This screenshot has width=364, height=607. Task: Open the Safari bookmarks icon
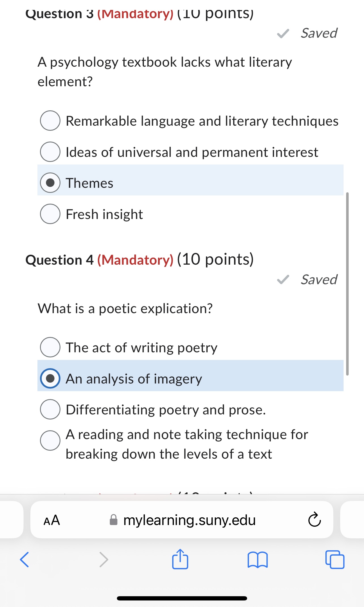click(x=257, y=560)
